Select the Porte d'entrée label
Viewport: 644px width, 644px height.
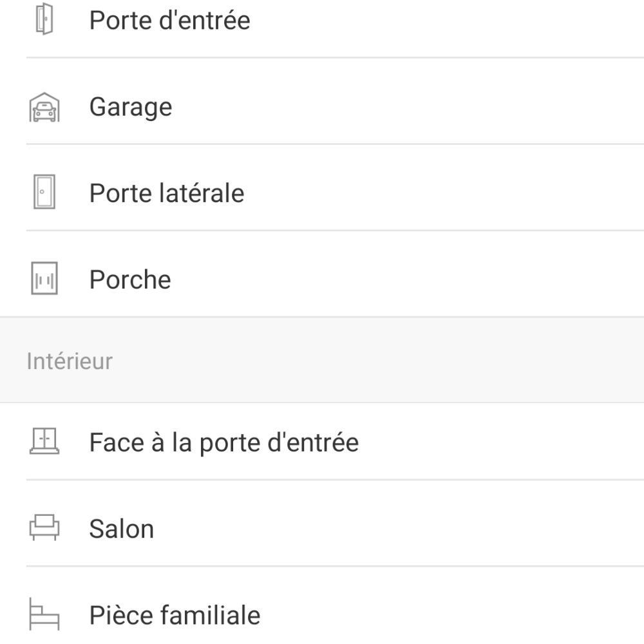click(x=169, y=20)
